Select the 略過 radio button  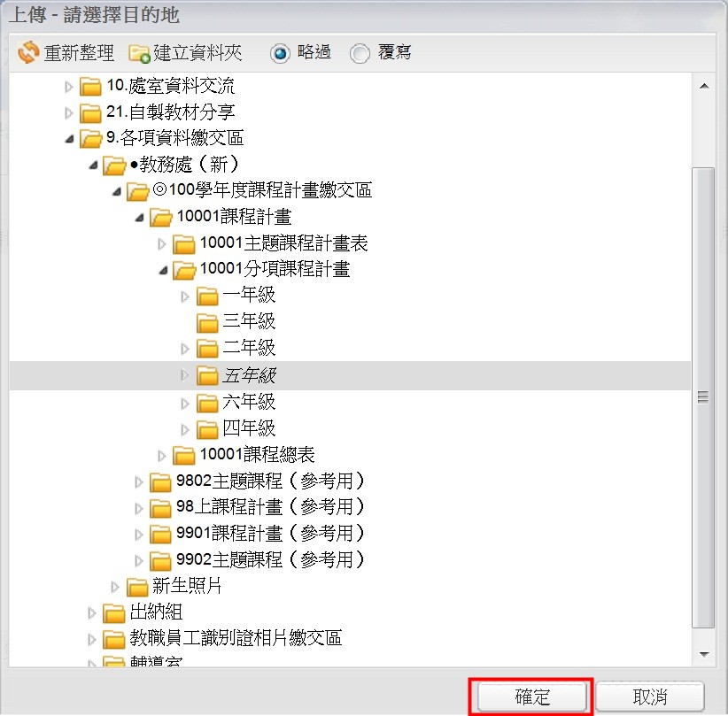pos(281,53)
